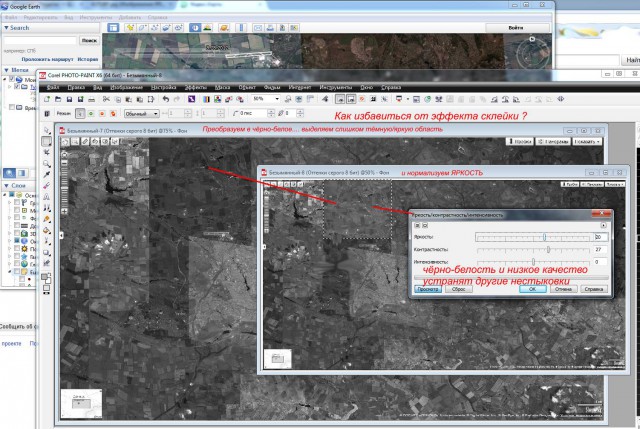Open Google Earth Инструменты menu
The height and width of the screenshot is (429, 640).
(96, 18)
